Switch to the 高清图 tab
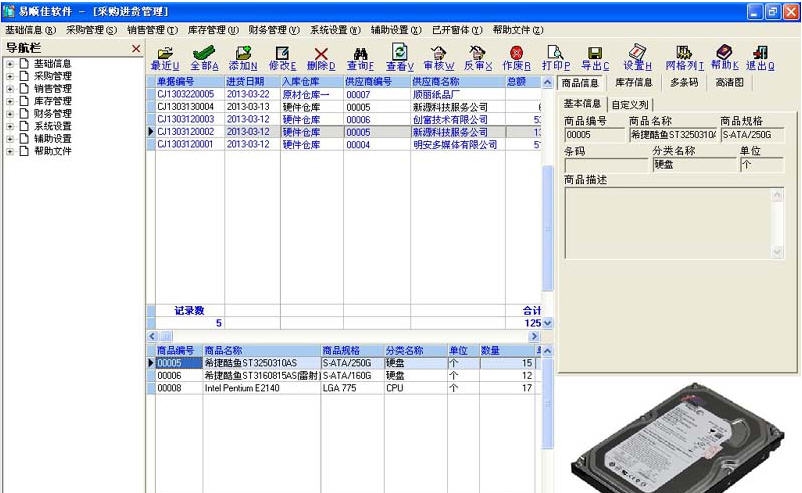 (729, 82)
